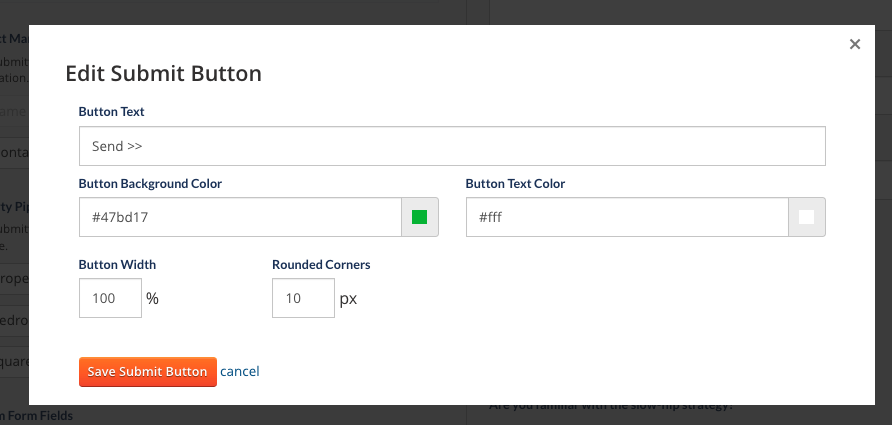Click dimmed Form Fields text behind dialog
This screenshot has height=425, width=892.
36,416
